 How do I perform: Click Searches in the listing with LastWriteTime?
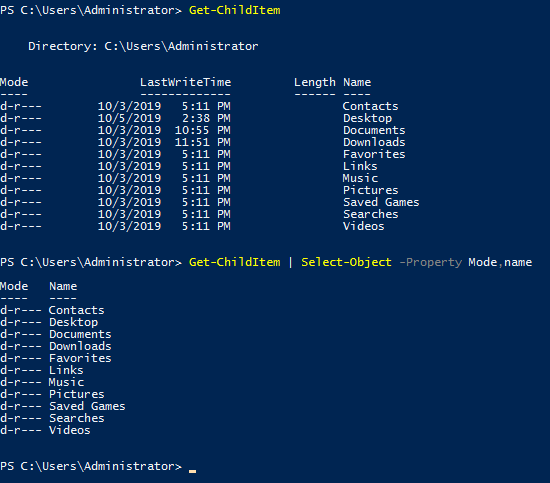pyautogui.click(x=370, y=214)
